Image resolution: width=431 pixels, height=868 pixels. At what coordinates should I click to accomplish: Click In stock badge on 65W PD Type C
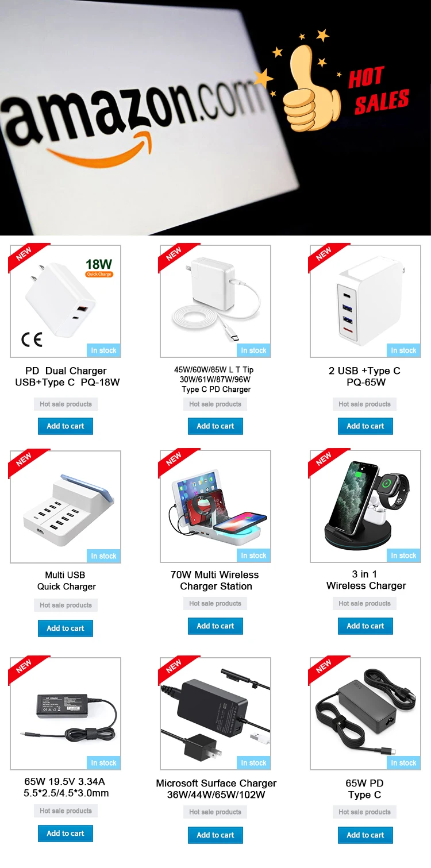[403, 763]
